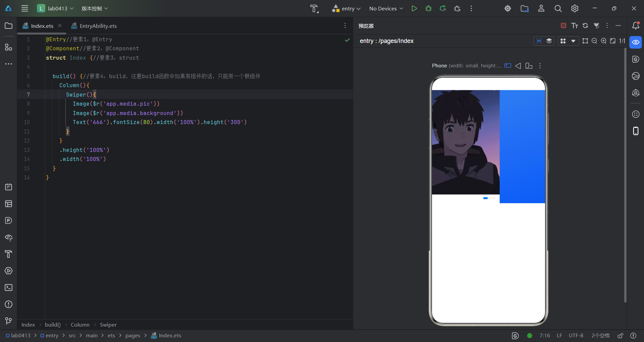This screenshot has height=342, width=644.
Task: Click the LF line separator indicator
Action: (x=559, y=335)
